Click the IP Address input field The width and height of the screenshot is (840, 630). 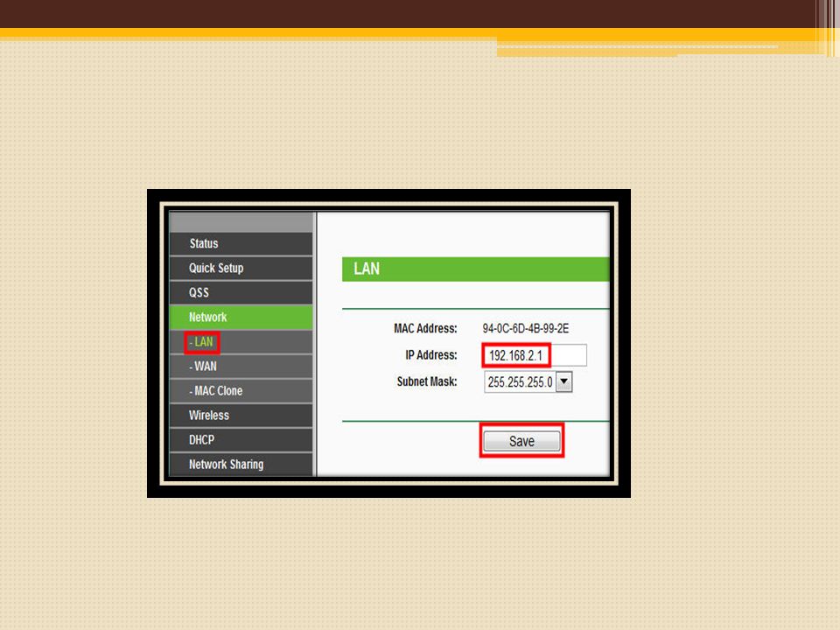[x=535, y=355]
